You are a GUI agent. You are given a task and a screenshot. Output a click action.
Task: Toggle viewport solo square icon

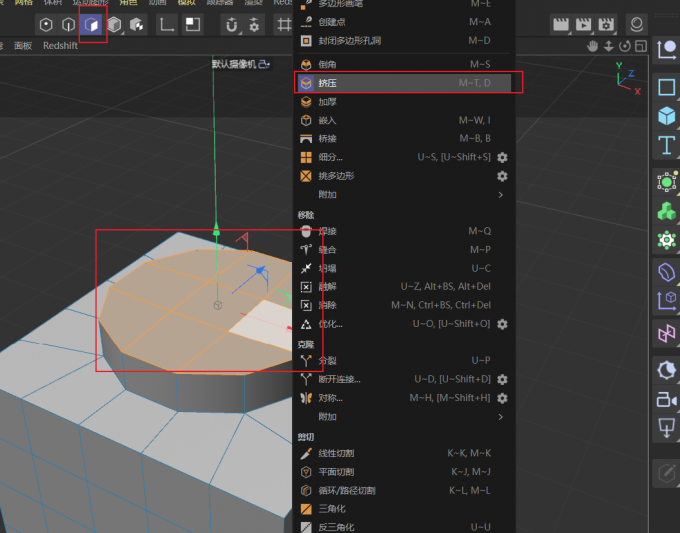(192, 24)
